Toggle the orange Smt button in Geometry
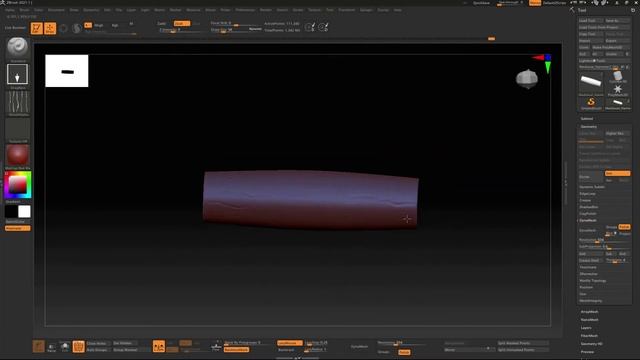 (617, 173)
